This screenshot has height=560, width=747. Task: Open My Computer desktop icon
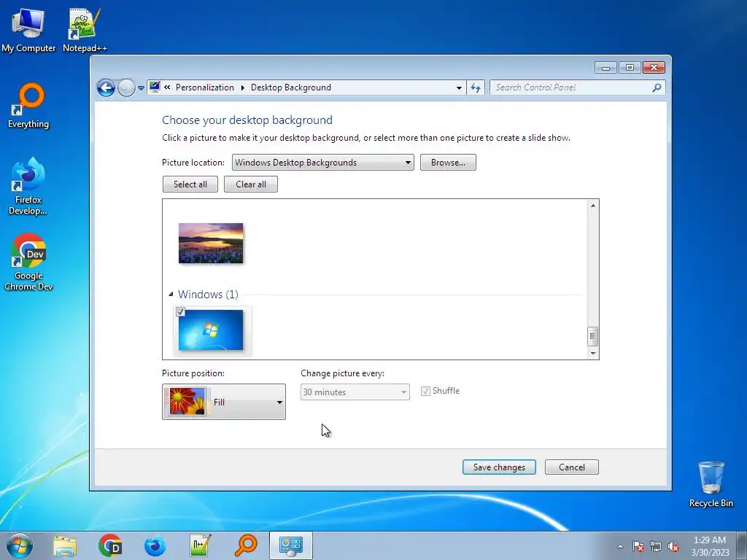[28, 29]
